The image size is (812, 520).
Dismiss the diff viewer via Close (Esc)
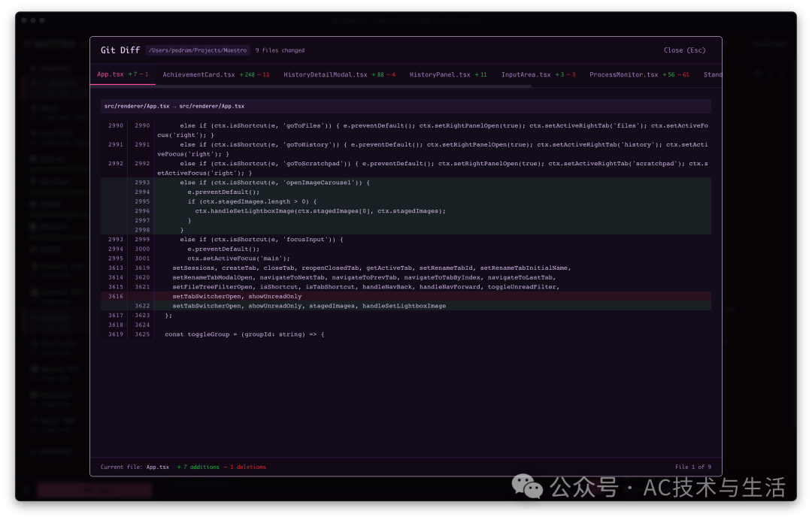(x=683, y=50)
